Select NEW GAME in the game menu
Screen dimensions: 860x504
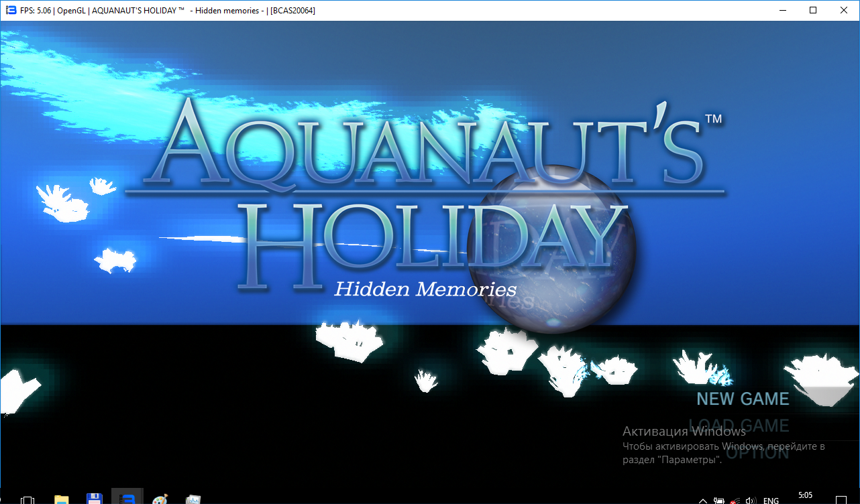point(743,399)
